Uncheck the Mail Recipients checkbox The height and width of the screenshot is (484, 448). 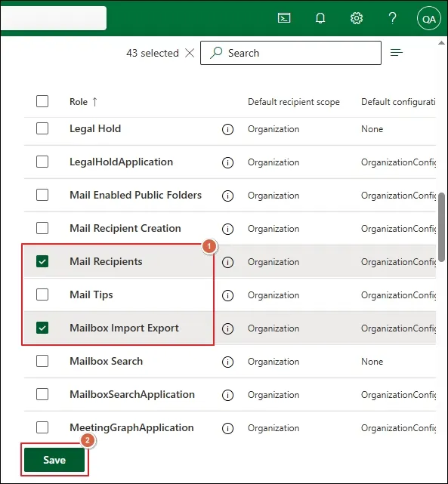[42, 261]
